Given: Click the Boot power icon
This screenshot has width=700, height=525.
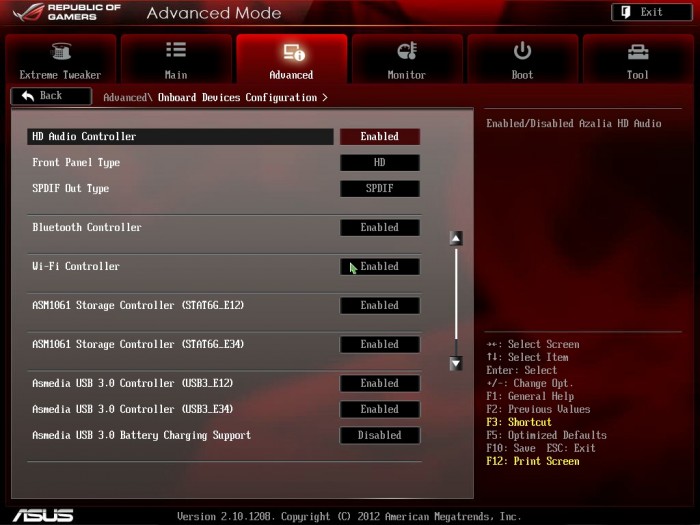Looking at the screenshot, I should point(522,50).
